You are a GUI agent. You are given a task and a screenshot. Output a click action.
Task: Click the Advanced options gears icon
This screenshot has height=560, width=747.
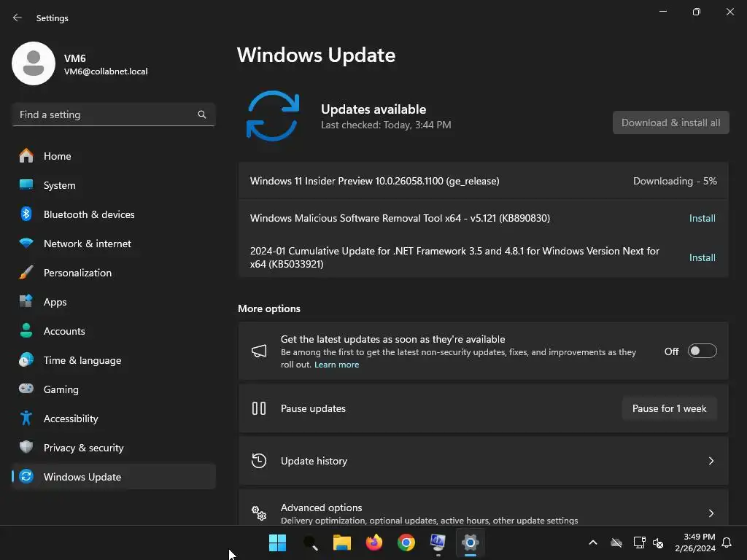click(x=259, y=513)
